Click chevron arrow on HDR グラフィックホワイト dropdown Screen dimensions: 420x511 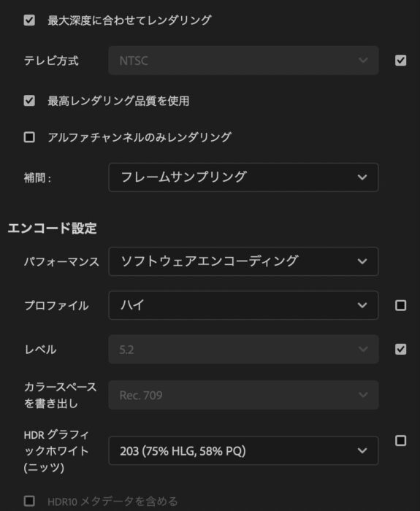(362, 450)
